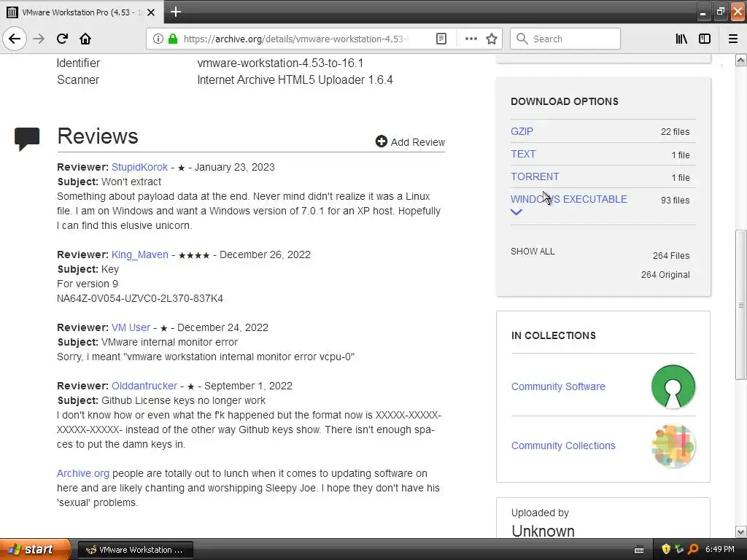Open Firefox hamburger menu

click(733, 39)
